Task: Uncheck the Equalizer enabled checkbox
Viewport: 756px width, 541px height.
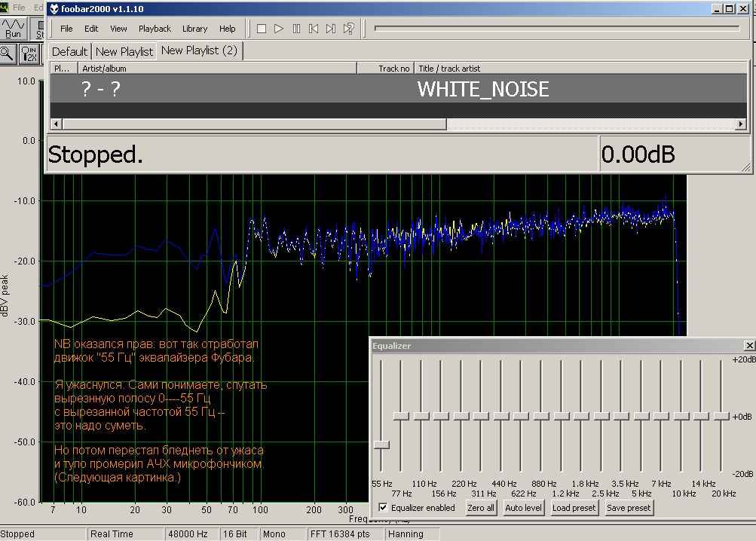Action: pyautogui.click(x=384, y=508)
